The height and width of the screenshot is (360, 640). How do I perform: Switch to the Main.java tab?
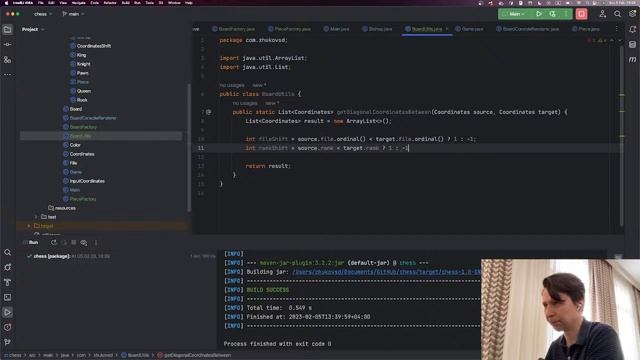[x=336, y=29]
